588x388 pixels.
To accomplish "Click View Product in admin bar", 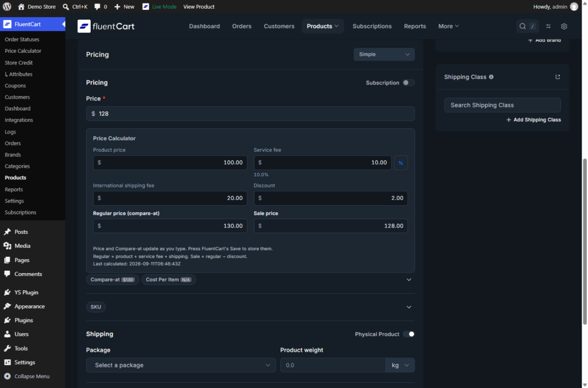I will point(199,7).
